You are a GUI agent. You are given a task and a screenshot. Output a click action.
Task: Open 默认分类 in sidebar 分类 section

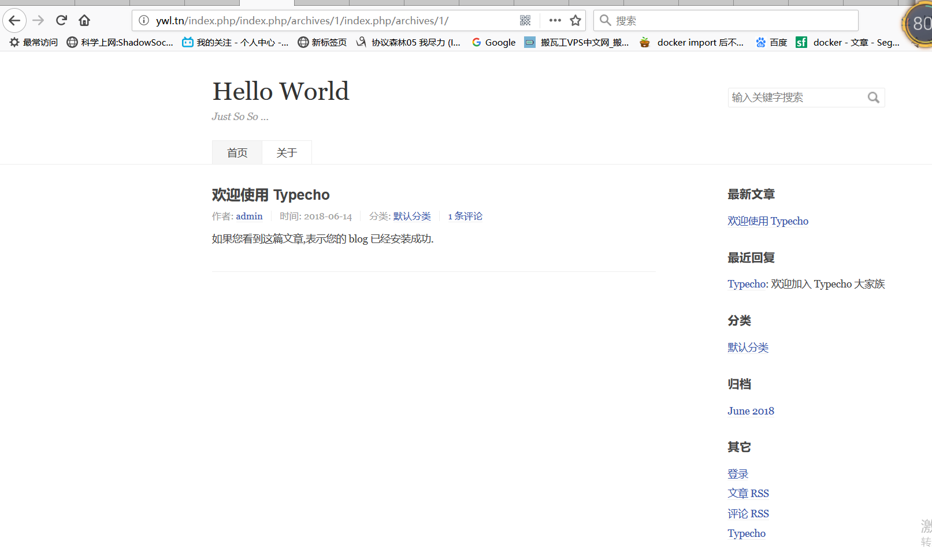(748, 348)
